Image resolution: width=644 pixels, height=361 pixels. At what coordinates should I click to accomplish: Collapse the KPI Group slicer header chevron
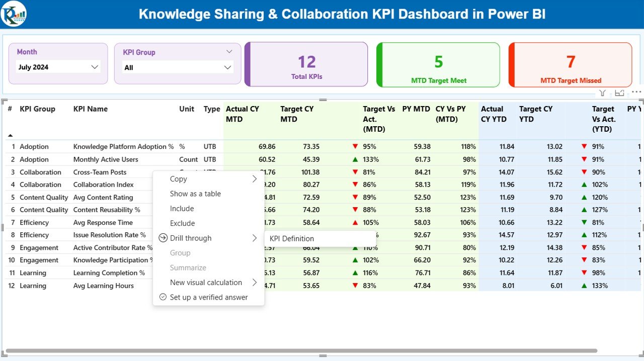click(x=229, y=52)
